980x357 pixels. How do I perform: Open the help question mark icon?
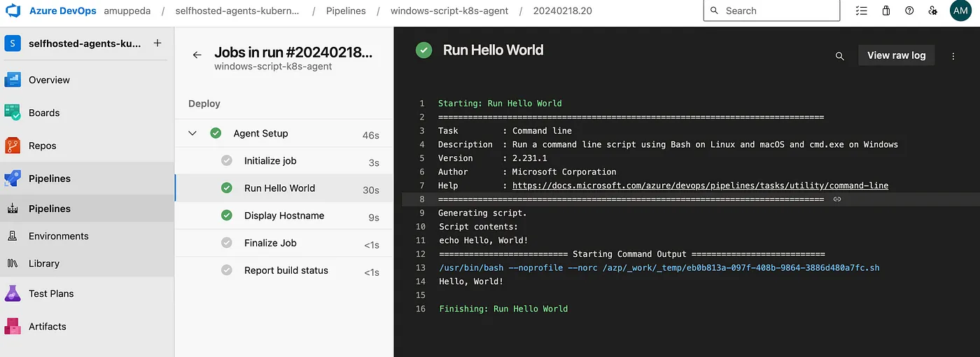click(x=909, y=10)
